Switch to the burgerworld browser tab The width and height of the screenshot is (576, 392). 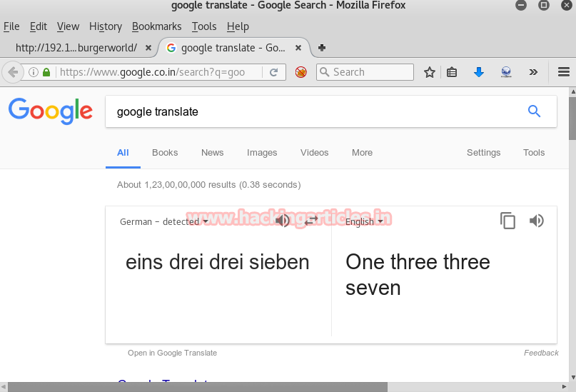coord(76,48)
